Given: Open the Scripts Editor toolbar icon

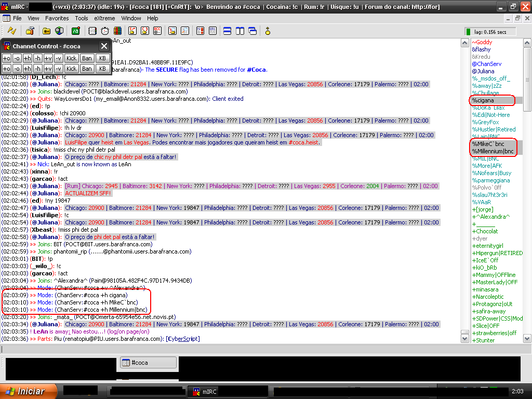Looking at the screenshot, I should coord(76,31).
